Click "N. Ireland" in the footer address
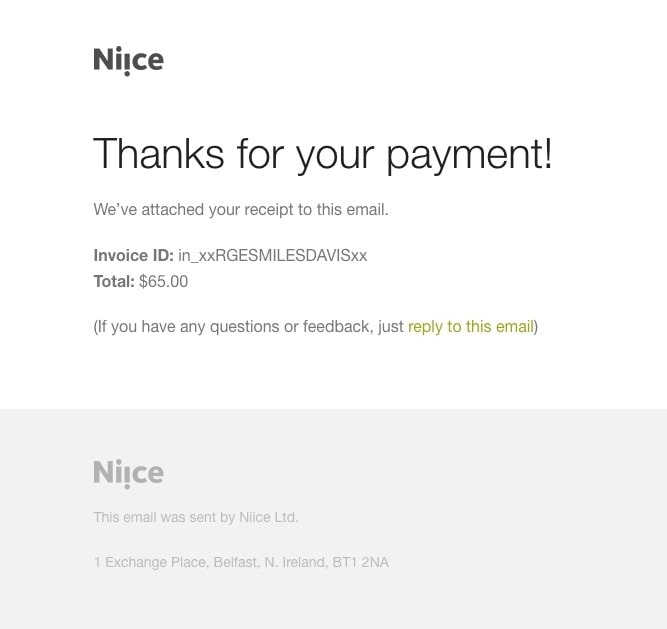Screen dimensions: 667x629 click(x=295, y=562)
